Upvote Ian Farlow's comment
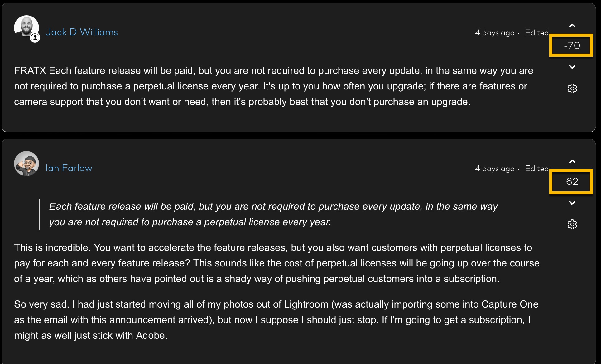The height and width of the screenshot is (364, 601). click(572, 162)
